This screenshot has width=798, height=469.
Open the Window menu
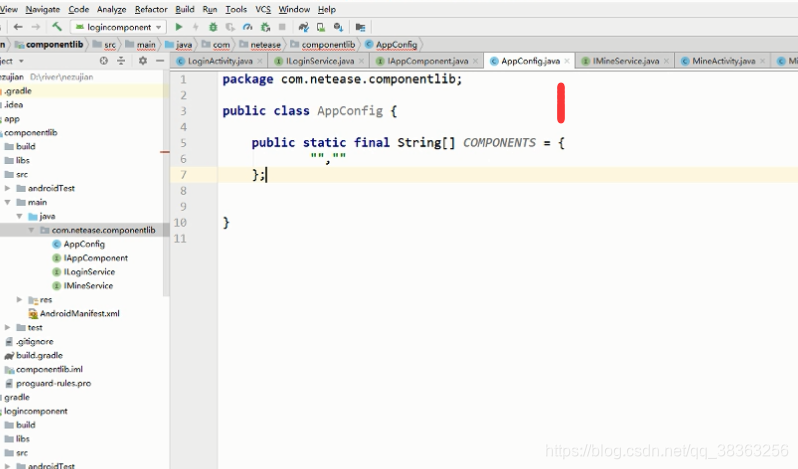(x=294, y=9)
